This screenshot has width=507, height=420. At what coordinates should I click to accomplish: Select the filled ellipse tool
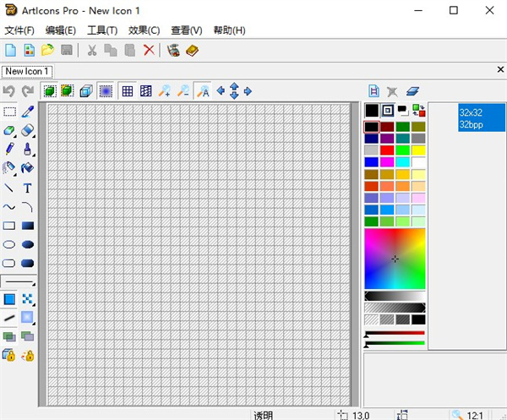[27, 244]
